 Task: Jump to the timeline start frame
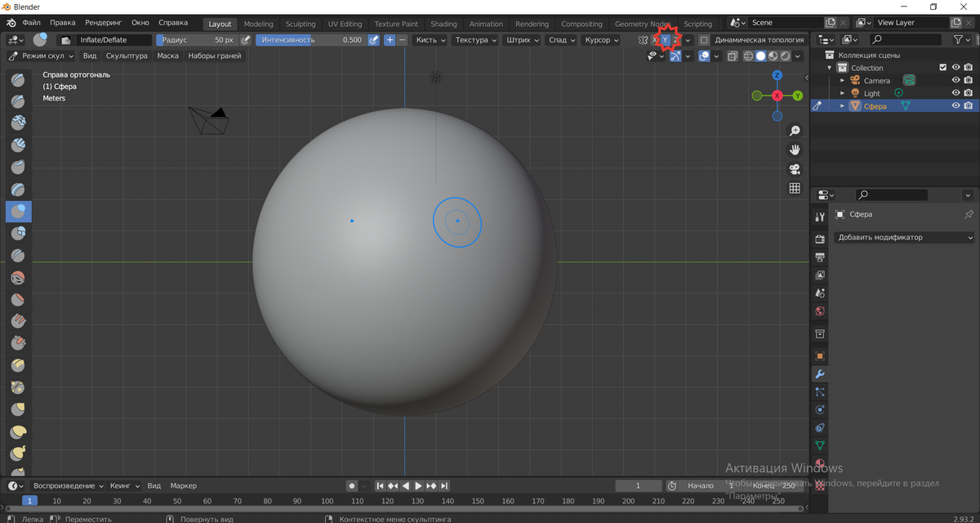click(x=380, y=486)
